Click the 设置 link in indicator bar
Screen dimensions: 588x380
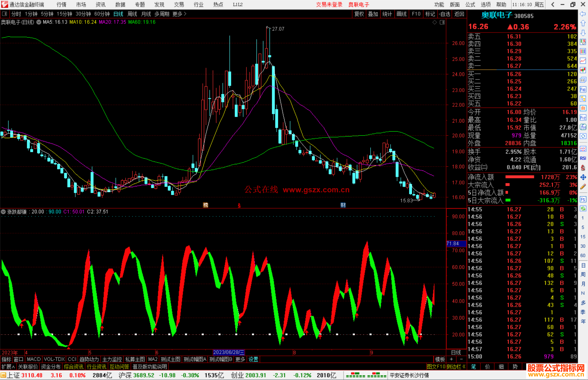point(253,359)
